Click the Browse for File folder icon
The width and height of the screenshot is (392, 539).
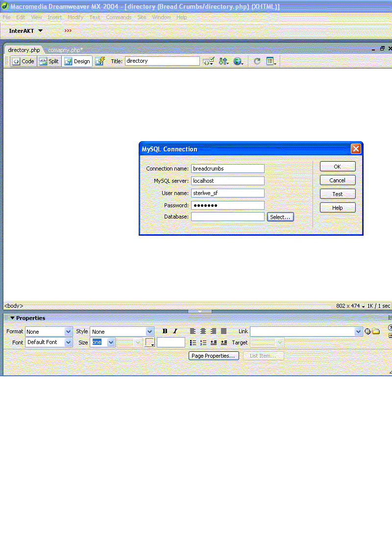376,331
